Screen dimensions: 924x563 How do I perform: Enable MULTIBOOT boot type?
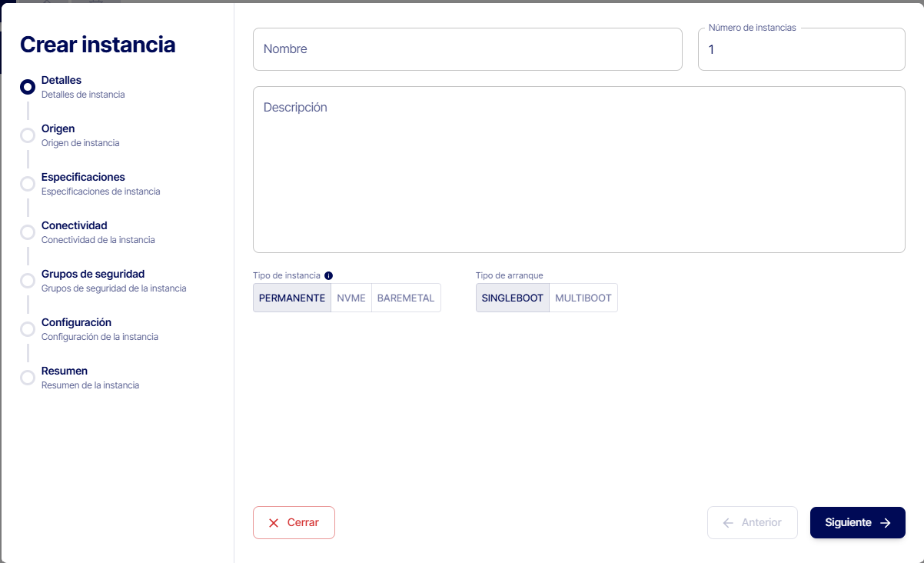coord(583,298)
